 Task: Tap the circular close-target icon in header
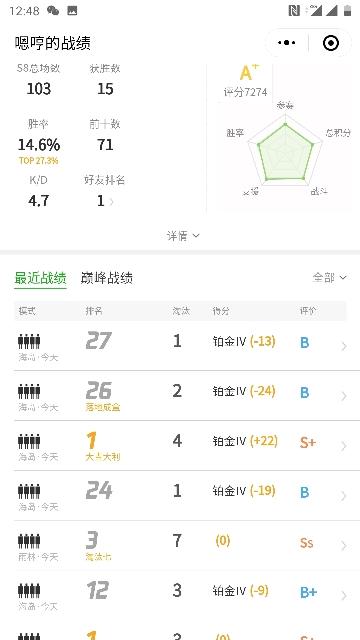331,43
